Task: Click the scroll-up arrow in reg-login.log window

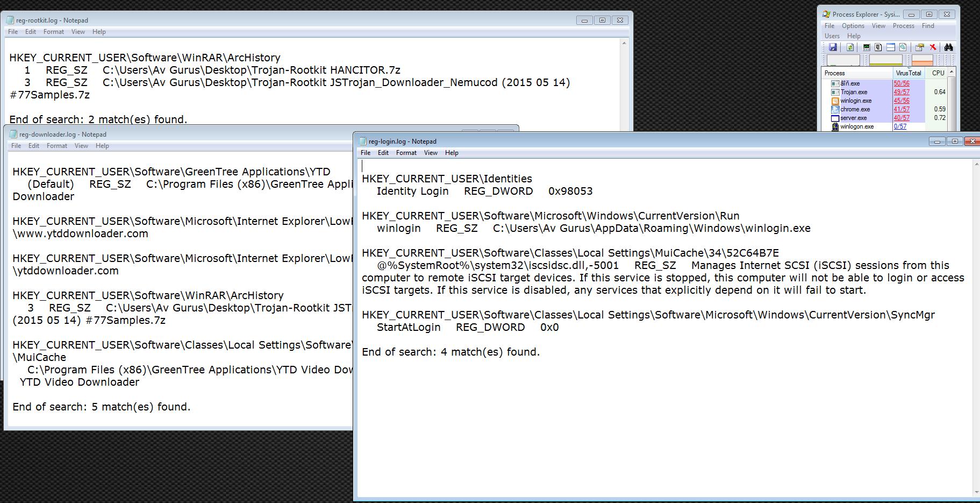Action: [x=976, y=164]
